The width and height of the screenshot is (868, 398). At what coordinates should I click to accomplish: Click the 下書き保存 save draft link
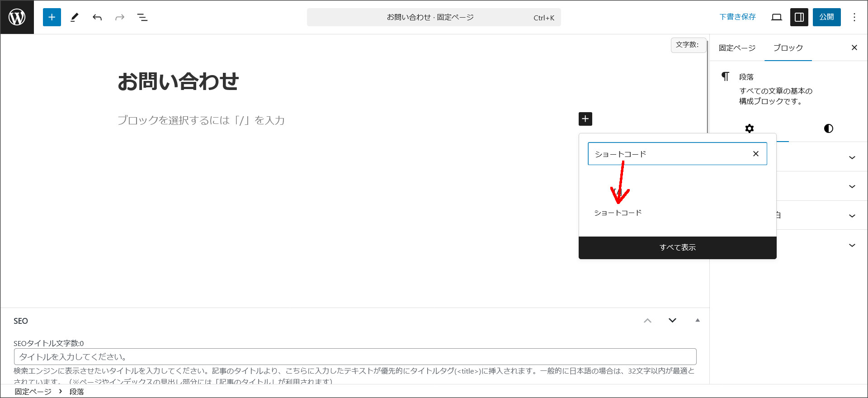coord(737,17)
